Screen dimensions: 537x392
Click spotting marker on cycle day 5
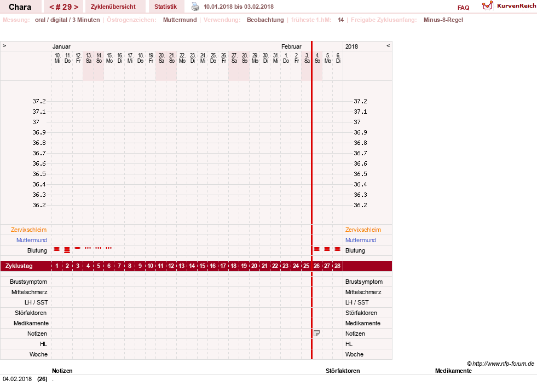point(99,248)
